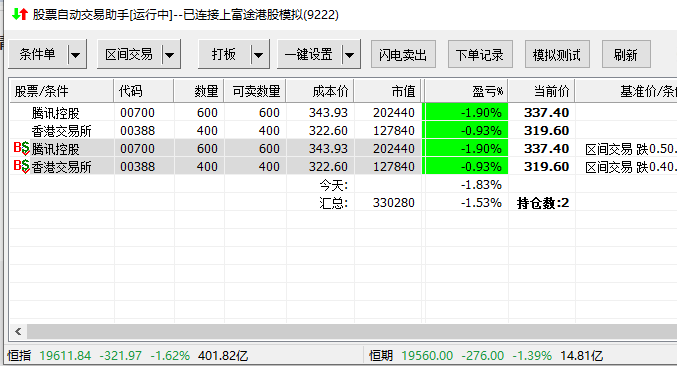Click the summary -1.53% value

click(481, 202)
